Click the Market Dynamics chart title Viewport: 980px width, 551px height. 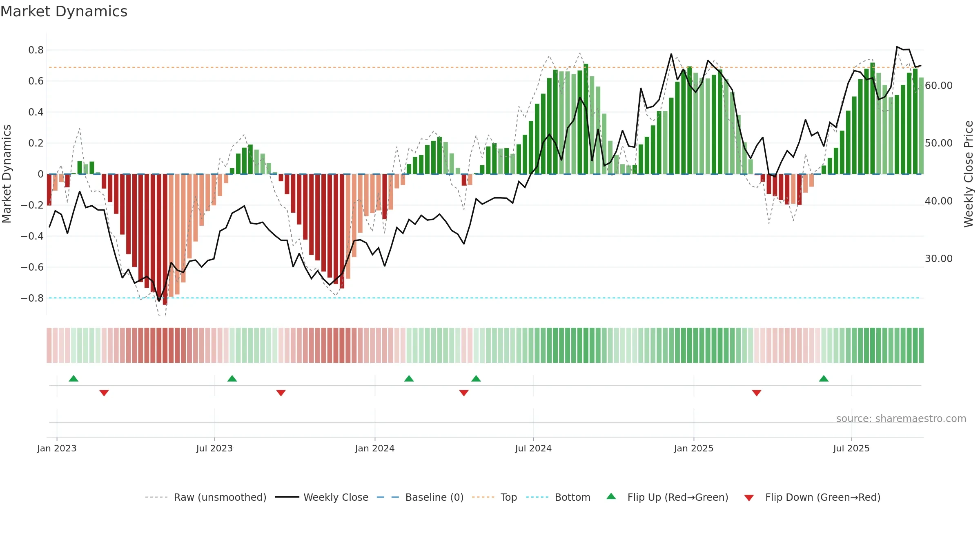(x=64, y=11)
